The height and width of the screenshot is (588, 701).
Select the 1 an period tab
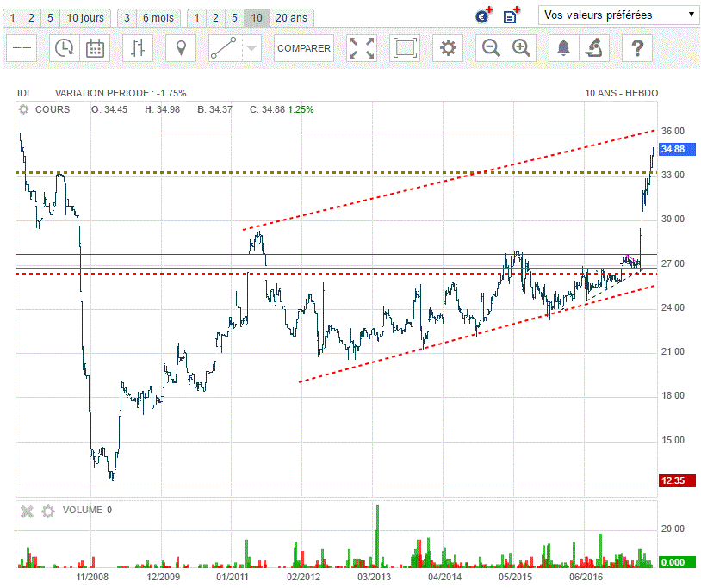(196, 18)
